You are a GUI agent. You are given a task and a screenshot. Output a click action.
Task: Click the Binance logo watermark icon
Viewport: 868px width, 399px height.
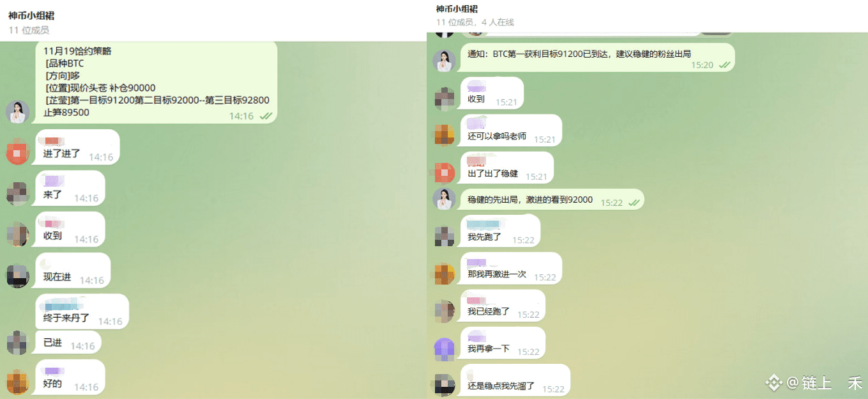(774, 382)
